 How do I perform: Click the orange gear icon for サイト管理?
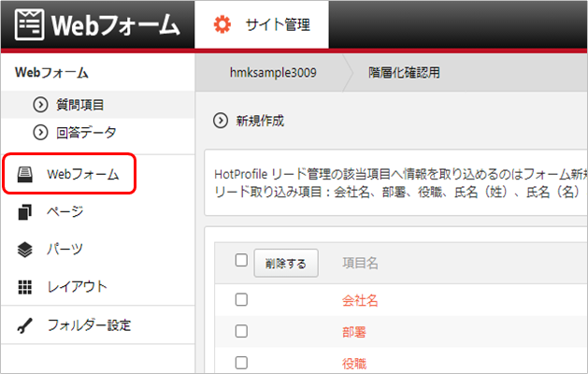pyautogui.click(x=222, y=24)
